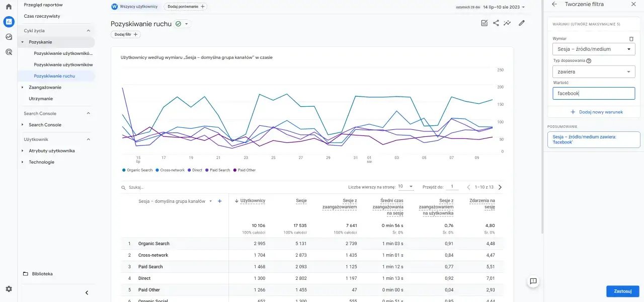This screenshot has height=302, width=644.
Task: Collapse the Search Console section header
Action: [89, 113]
